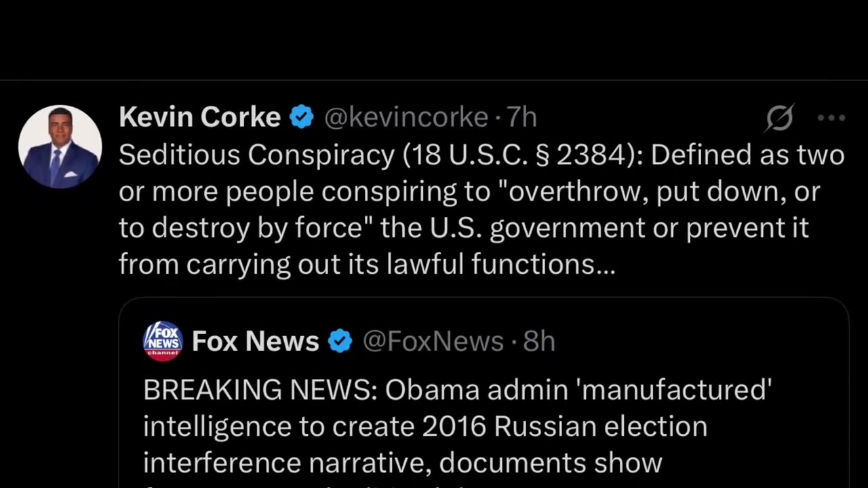868x488 pixels.
Task: Open the @FoxNews handle link
Action: click(433, 342)
